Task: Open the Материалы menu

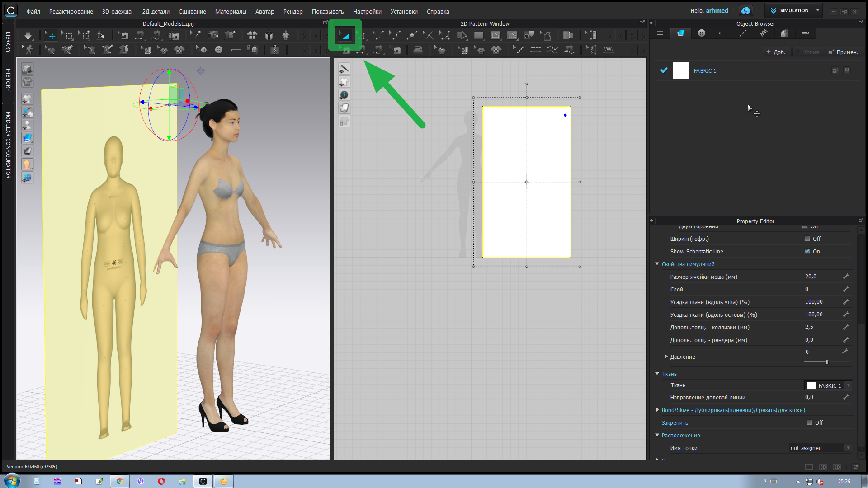Action: [x=230, y=11]
